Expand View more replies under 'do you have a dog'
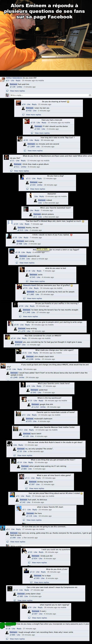 (x=37, y=189)
